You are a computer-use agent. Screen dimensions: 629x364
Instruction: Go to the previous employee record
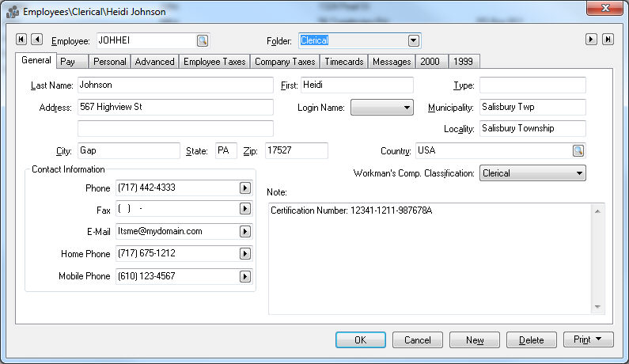(36, 40)
